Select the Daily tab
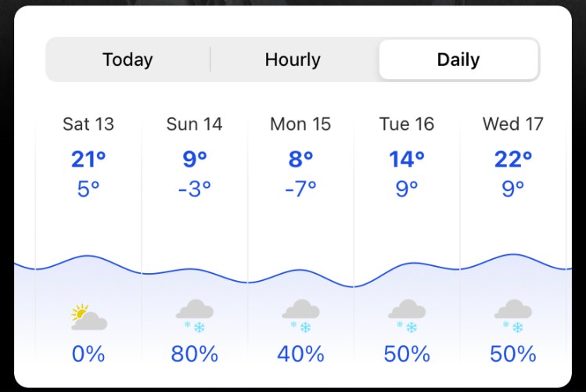The height and width of the screenshot is (392, 586). (x=458, y=59)
